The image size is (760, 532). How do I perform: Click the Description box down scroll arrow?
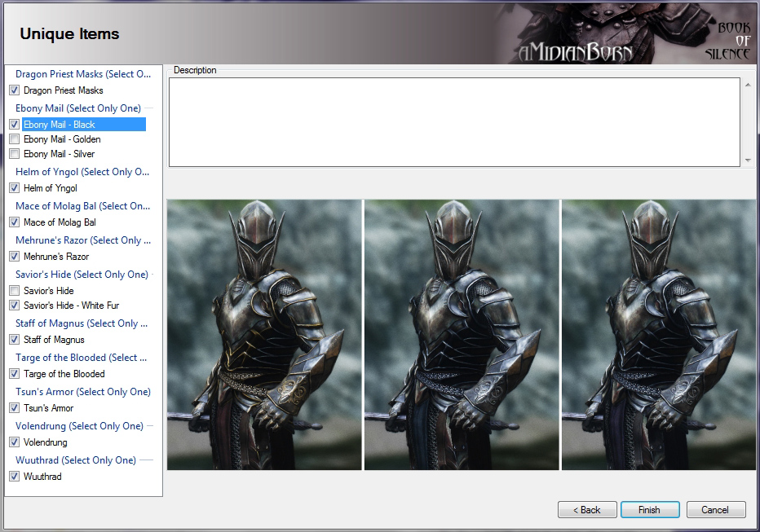click(x=748, y=160)
